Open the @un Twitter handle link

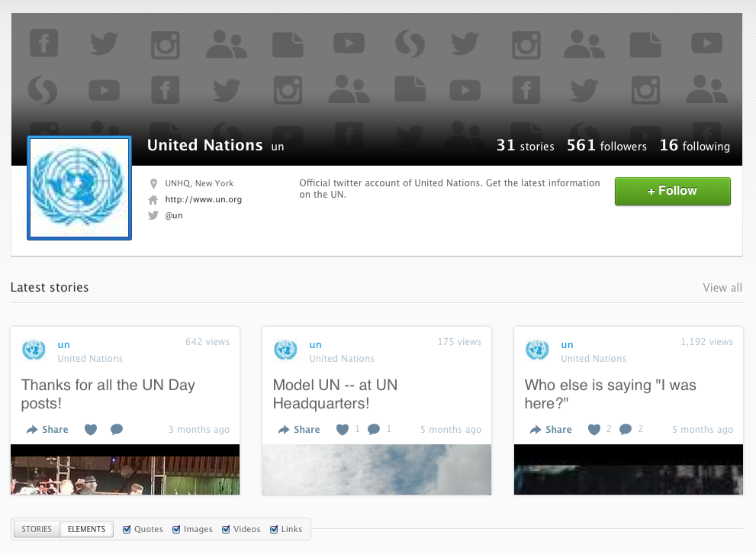(x=174, y=216)
